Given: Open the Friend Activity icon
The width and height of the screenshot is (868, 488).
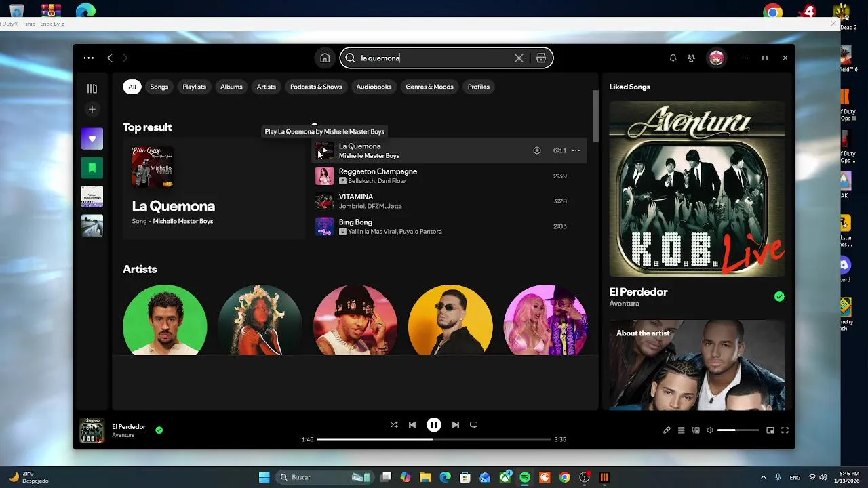Looking at the screenshot, I should click(691, 58).
